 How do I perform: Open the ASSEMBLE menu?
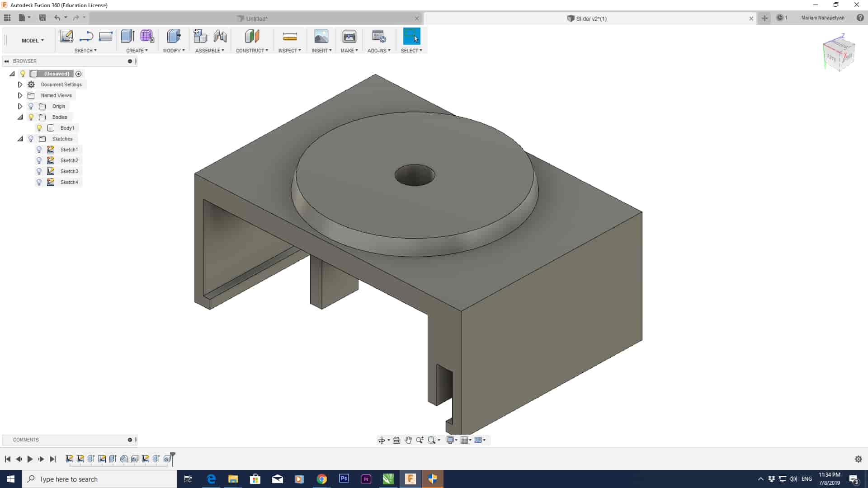click(x=209, y=51)
